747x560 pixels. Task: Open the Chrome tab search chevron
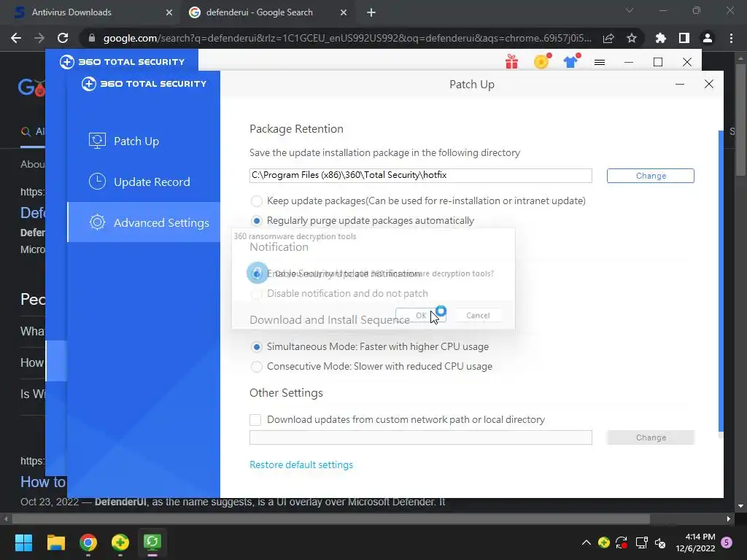click(x=630, y=10)
